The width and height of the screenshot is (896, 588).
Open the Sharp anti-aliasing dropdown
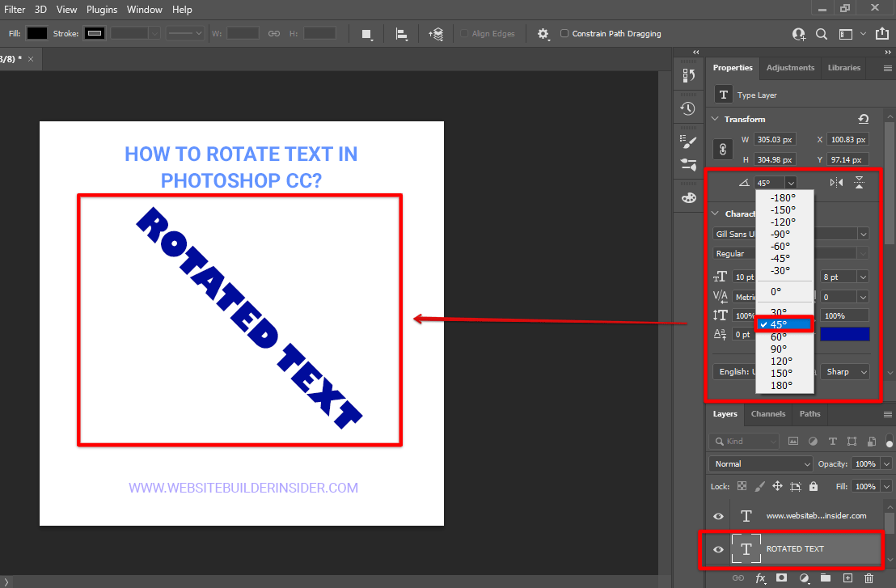coord(844,371)
